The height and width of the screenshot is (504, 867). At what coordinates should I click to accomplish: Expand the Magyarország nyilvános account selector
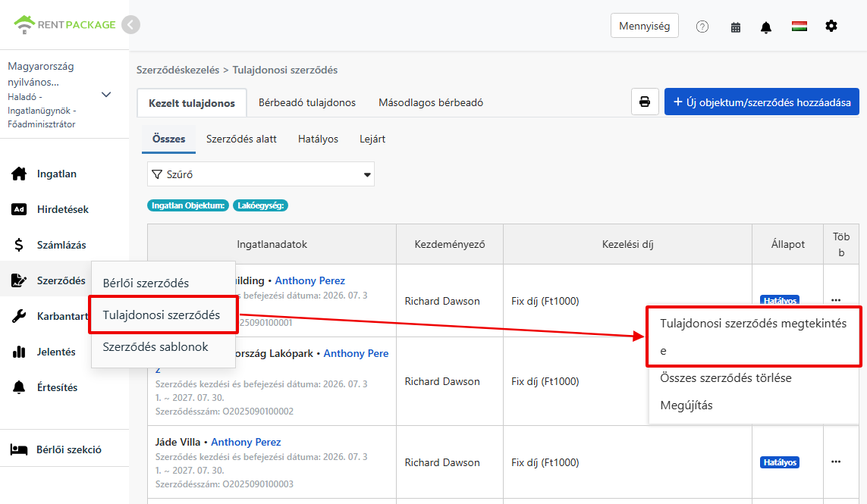pos(106,95)
